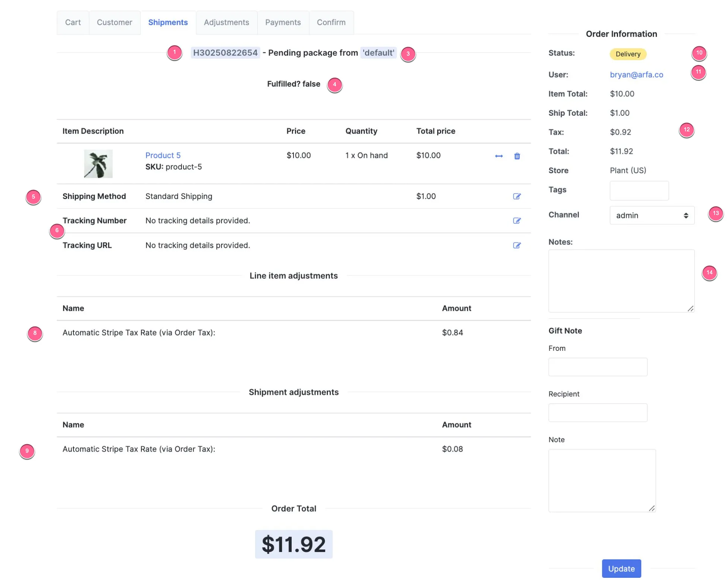728x580 pixels.
Task: Click the Delivery status badge
Action: (628, 54)
